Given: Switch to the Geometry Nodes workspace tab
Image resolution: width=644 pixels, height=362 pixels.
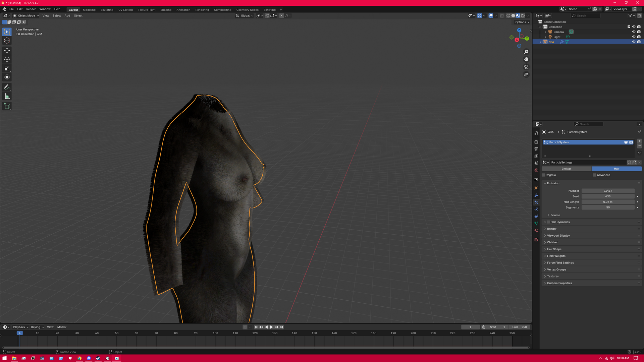Looking at the screenshot, I should pos(247,10).
